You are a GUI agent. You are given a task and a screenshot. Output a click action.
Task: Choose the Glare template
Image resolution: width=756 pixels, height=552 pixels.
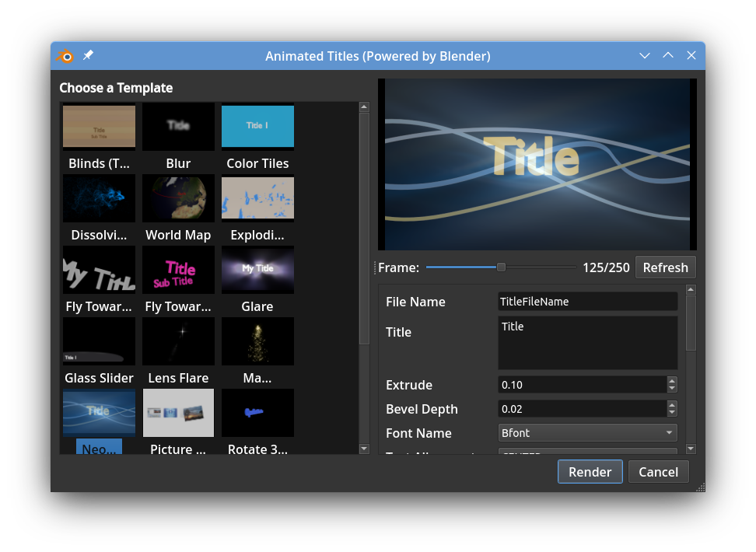coord(257,270)
